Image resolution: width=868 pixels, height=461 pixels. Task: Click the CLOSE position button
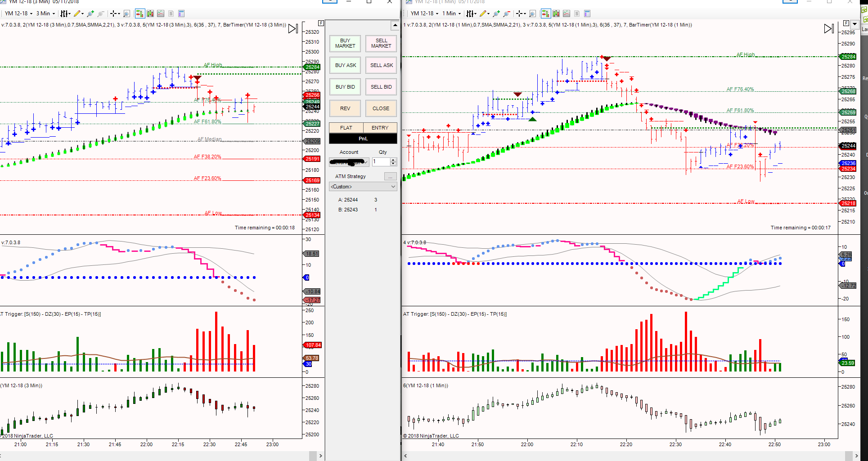[x=381, y=108]
